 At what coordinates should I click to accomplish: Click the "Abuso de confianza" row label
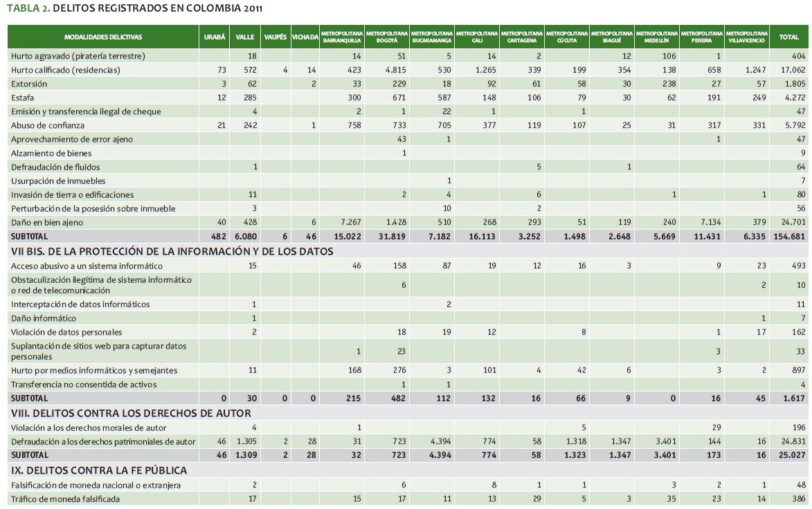pyautogui.click(x=48, y=125)
